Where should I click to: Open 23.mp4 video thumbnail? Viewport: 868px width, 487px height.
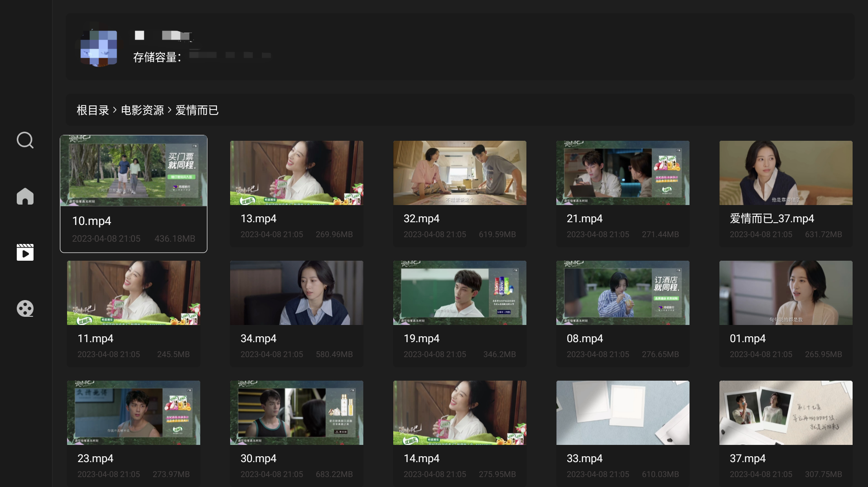(134, 413)
